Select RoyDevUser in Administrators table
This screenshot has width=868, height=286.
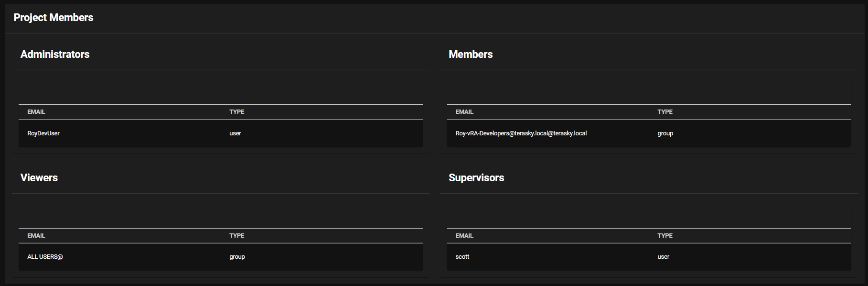(x=43, y=133)
